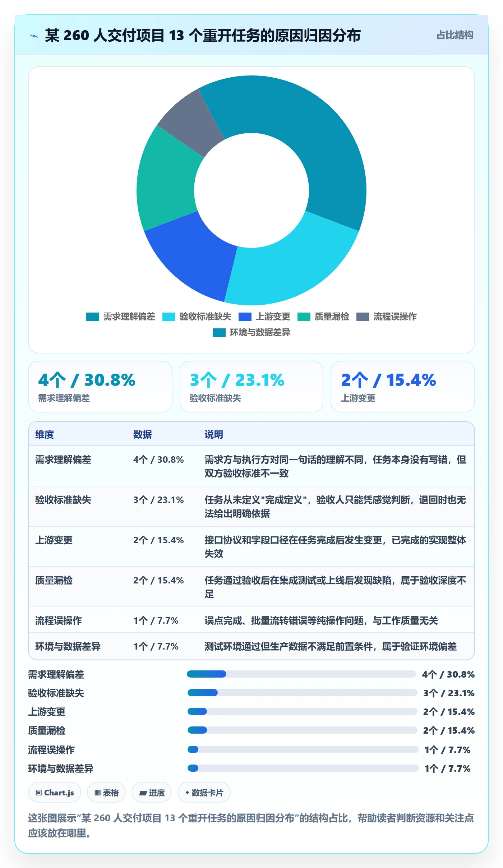Screen dimensions: 503x868
Task: Click the 进度 tag chip
Action: (x=152, y=792)
